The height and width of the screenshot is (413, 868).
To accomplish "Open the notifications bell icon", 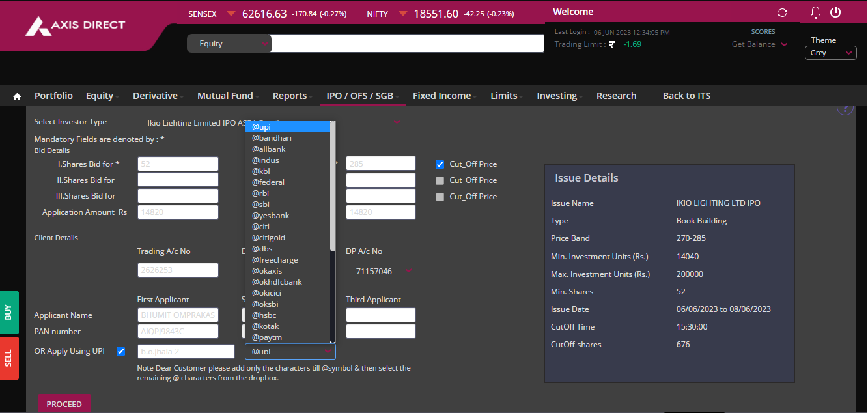I will click(x=815, y=12).
